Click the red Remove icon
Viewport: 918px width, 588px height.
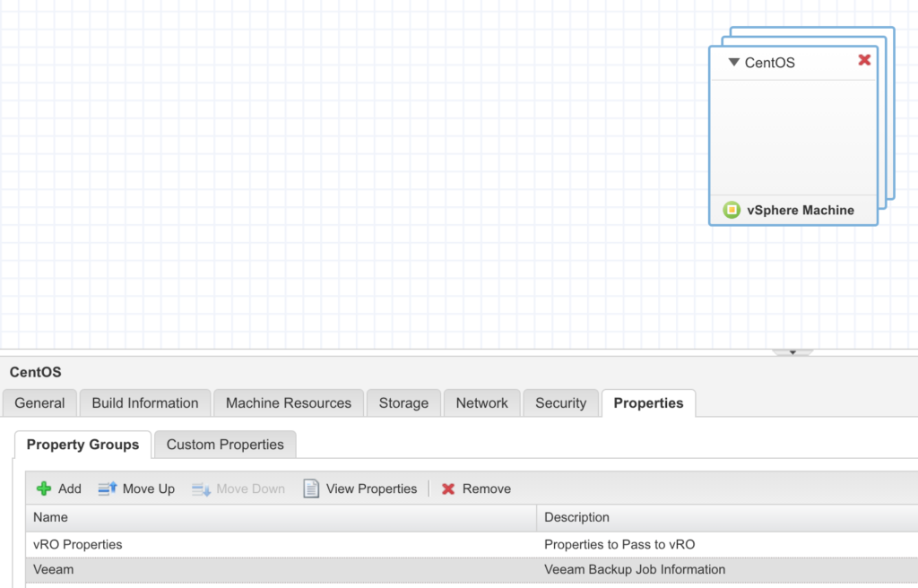click(x=446, y=489)
